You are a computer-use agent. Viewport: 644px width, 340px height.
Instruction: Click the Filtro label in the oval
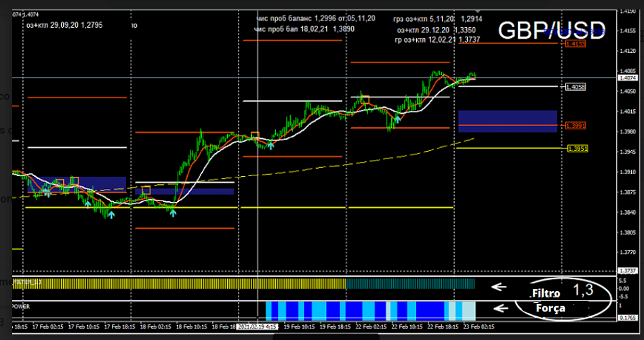546,295
